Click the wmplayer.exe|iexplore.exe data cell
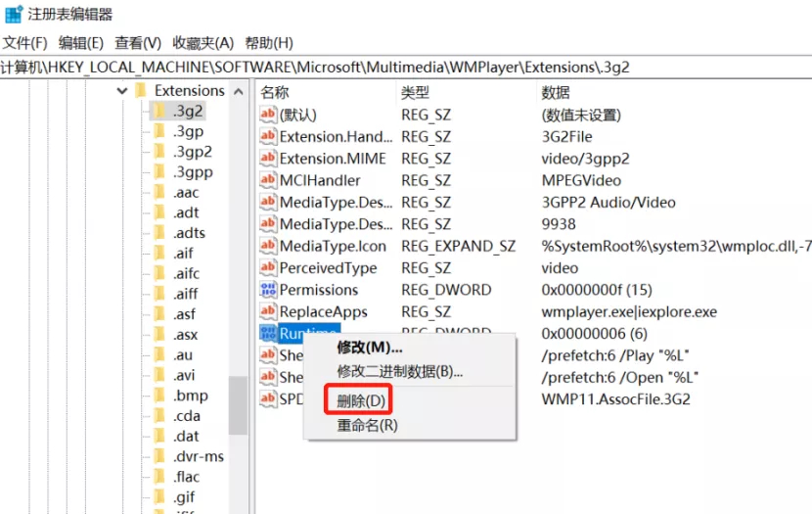This screenshot has width=812, height=514. tap(629, 312)
